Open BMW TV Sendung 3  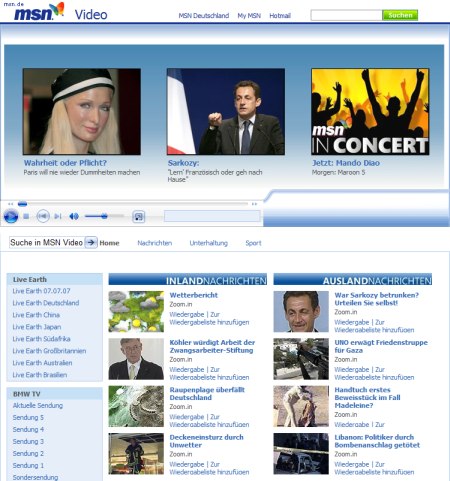coord(28,442)
